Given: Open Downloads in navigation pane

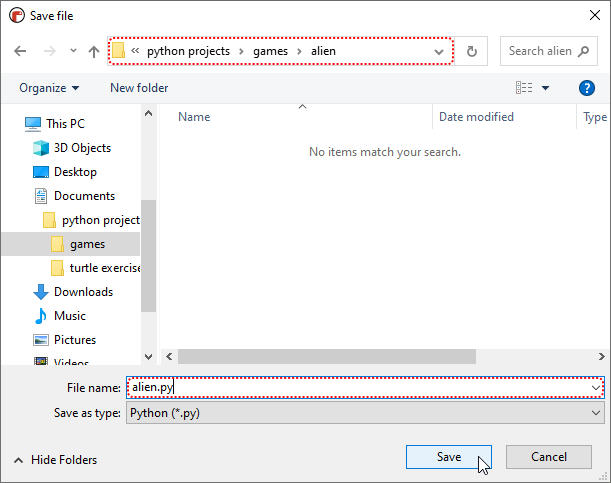Looking at the screenshot, I should tap(83, 292).
